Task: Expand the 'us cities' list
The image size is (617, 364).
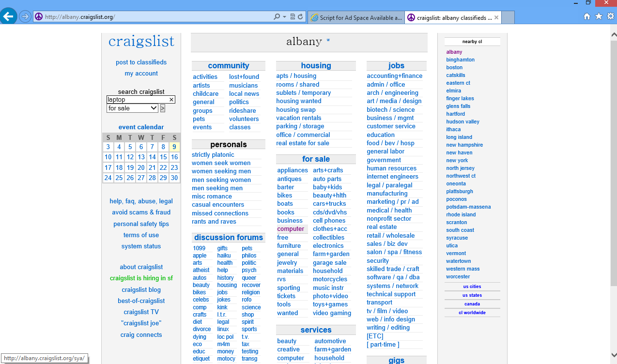Action: [472, 287]
